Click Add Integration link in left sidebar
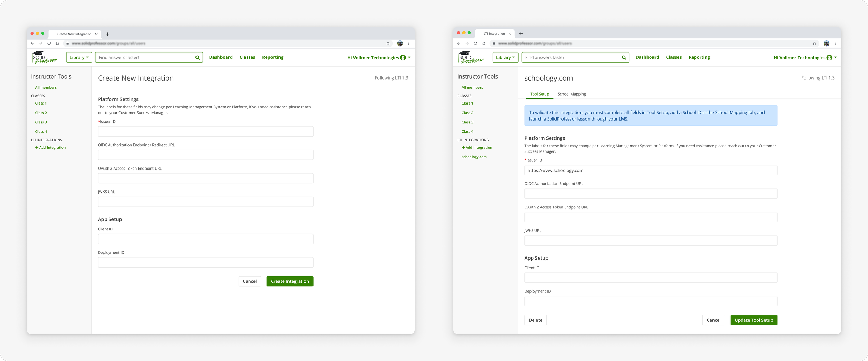868x361 pixels. pyautogui.click(x=50, y=148)
